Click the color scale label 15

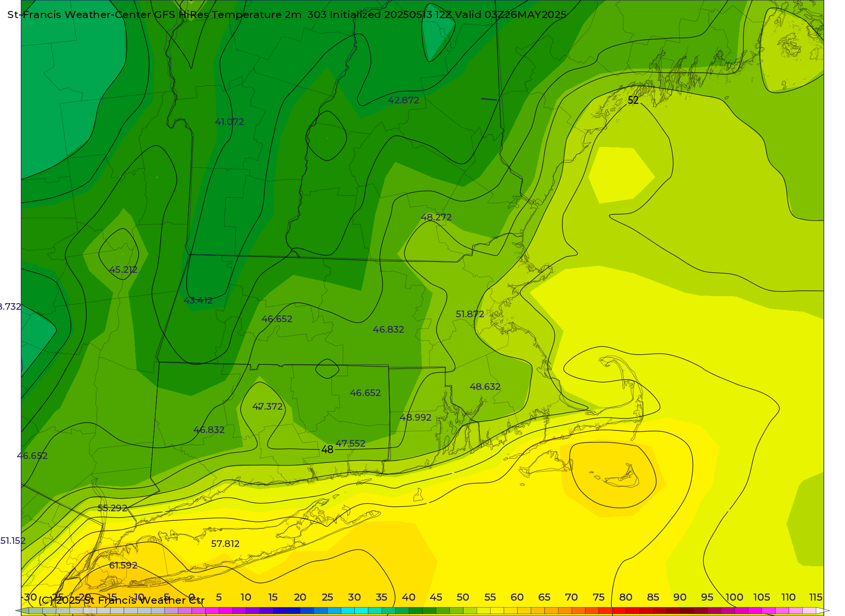coord(273,597)
